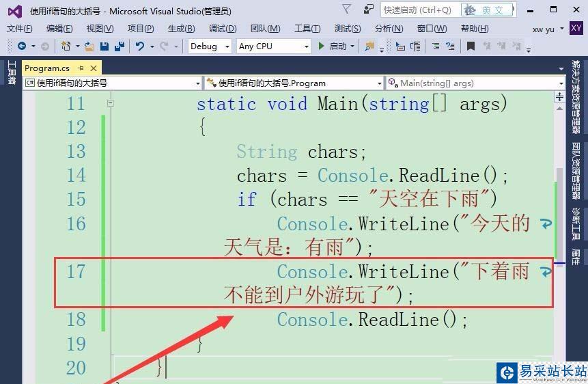
Task: Click the scrollbar up arrow in editor
Action: click(559, 108)
